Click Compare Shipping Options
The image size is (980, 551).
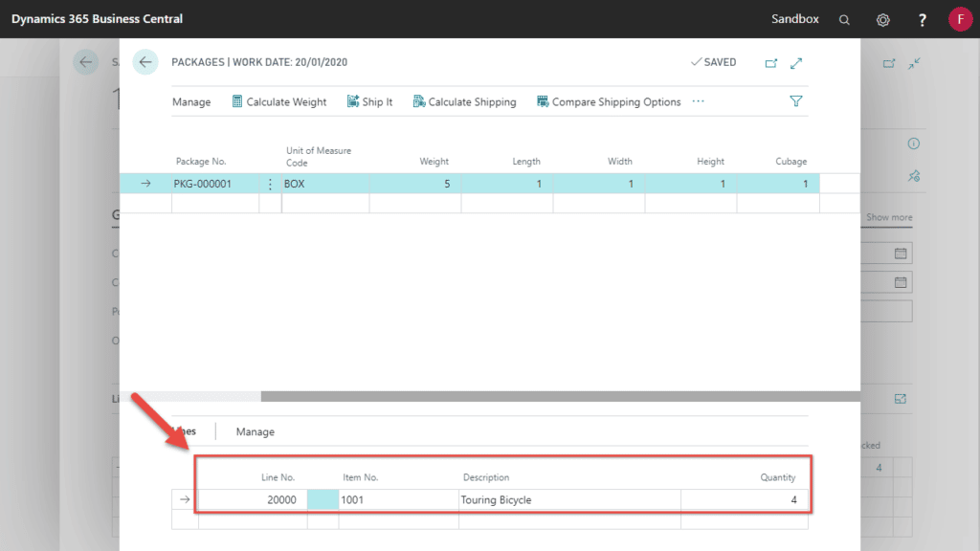point(609,102)
